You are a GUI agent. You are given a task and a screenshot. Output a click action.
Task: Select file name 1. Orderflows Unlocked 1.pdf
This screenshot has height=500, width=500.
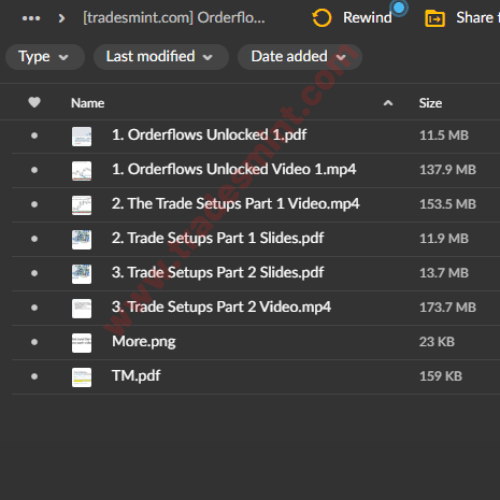coord(209,135)
